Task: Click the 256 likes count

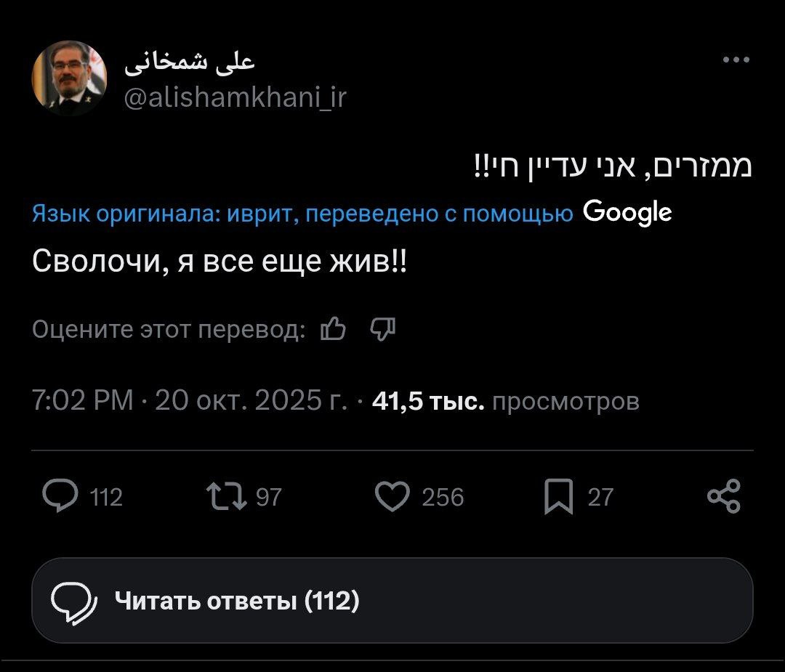Action: (x=443, y=498)
